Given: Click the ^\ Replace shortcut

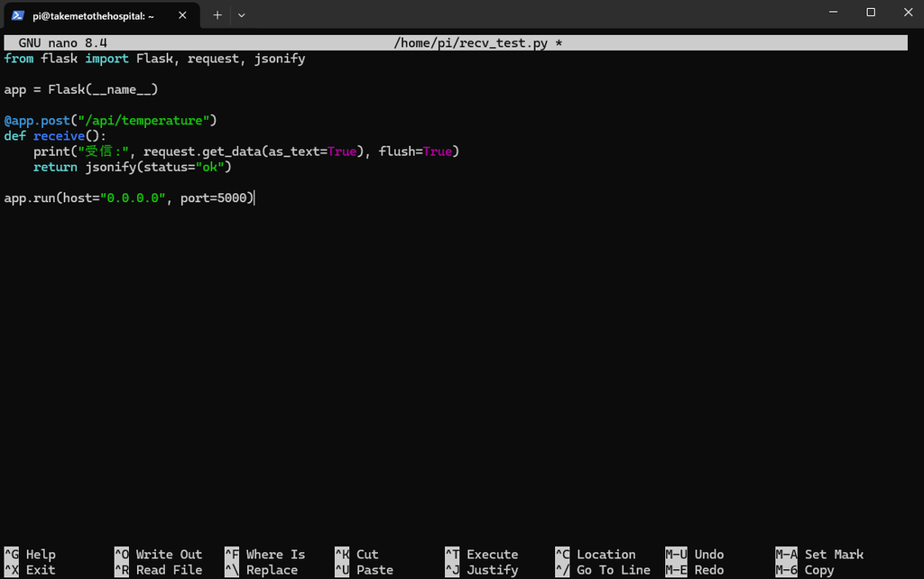Looking at the screenshot, I should (x=262, y=570).
